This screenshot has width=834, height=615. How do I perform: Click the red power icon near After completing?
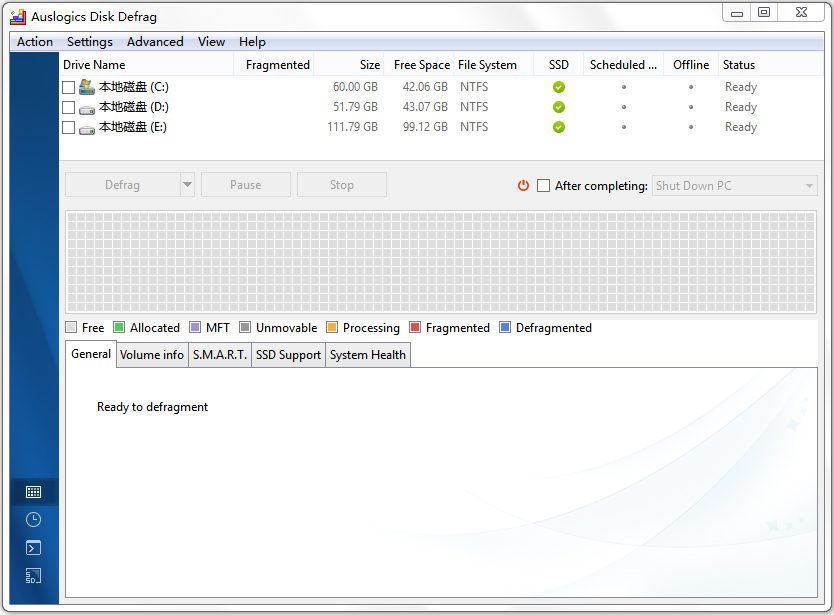click(523, 186)
